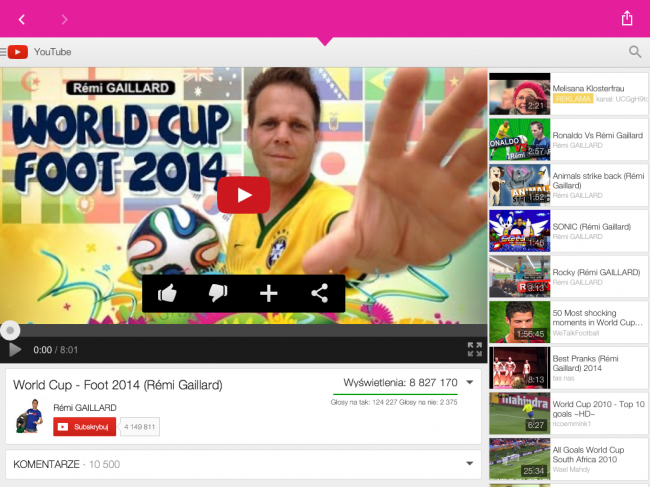Click the 0:00 / 8:01 time display
The height and width of the screenshot is (487, 650).
pos(56,350)
